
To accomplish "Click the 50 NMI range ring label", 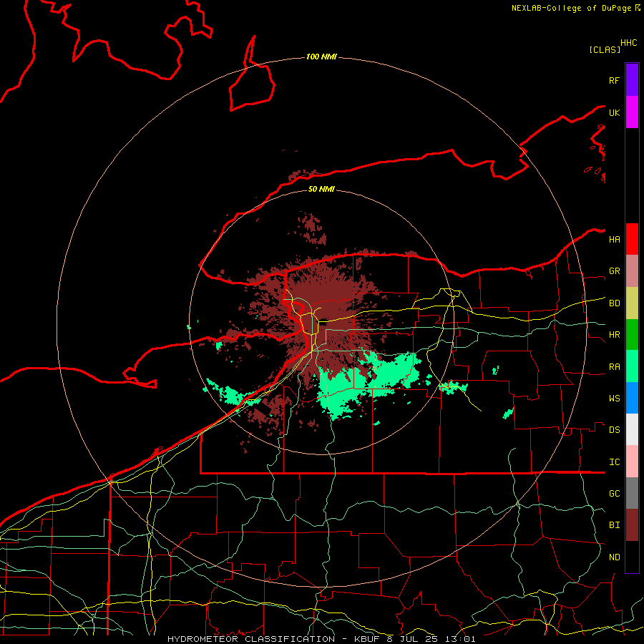I will tap(321, 189).
